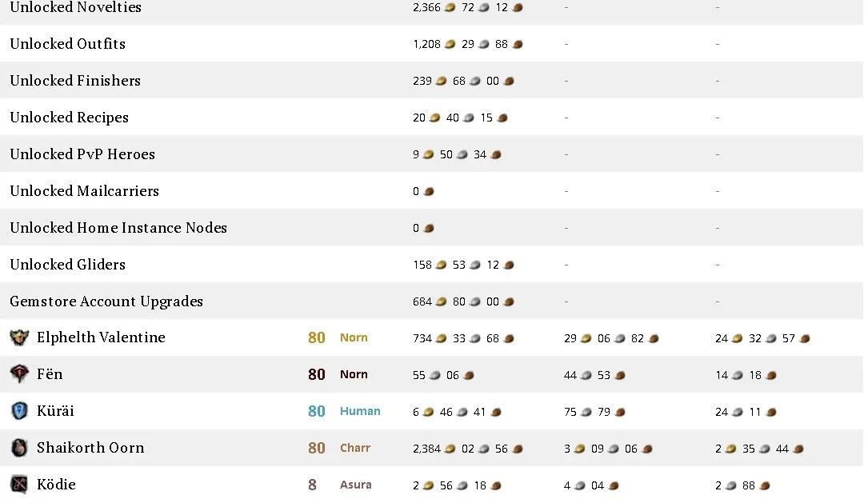Click the level 80 number beside Fën

tap(317, 374)
